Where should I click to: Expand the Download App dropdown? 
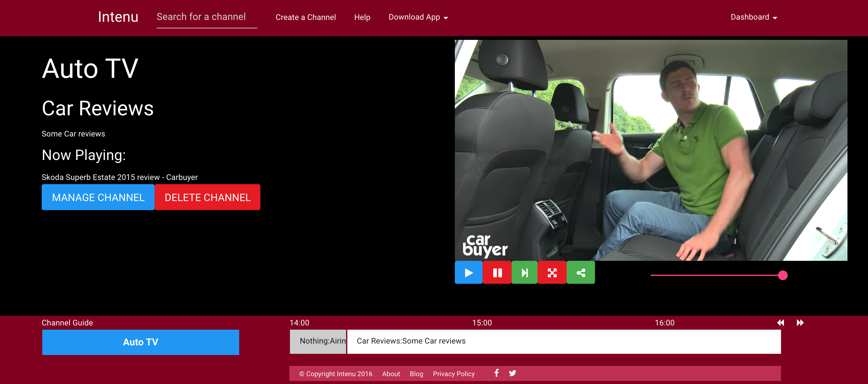[x=418, y=17]
